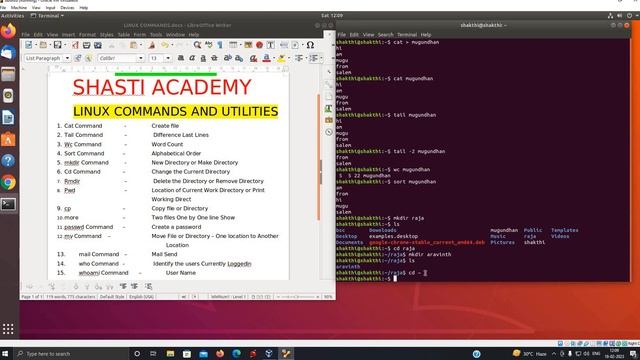Click the Undo icon in Writer toolbar
This screenshot has height=360, width=640.
pos(165,45)
